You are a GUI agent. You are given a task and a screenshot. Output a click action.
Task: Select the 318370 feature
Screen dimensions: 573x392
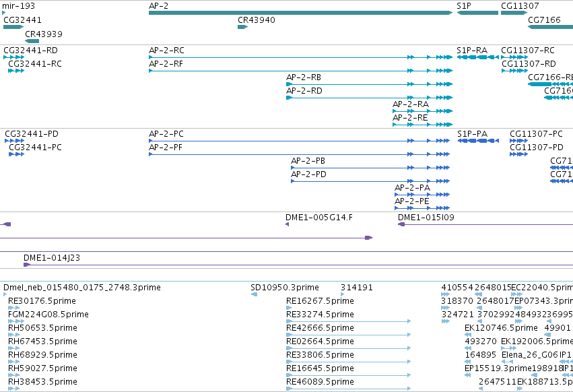pyautogui.click(x=446, y=308)
